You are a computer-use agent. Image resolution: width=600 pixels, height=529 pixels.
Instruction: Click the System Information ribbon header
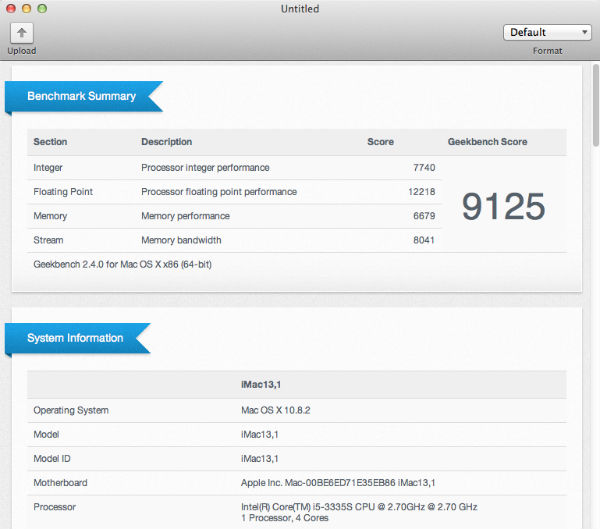[75, 338]
